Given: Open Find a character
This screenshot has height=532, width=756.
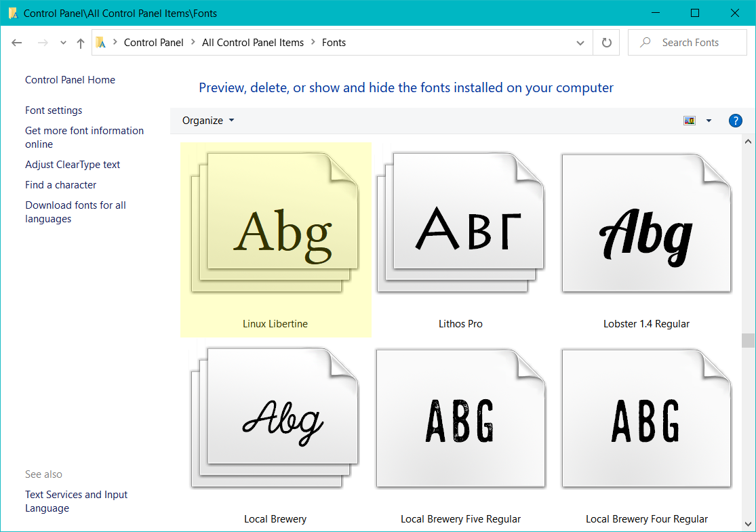Looking at the screenshot, I should [61, 184].
